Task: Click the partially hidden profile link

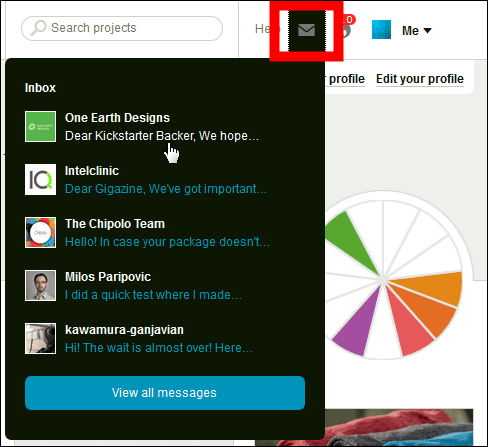Action: click(345, 79)
